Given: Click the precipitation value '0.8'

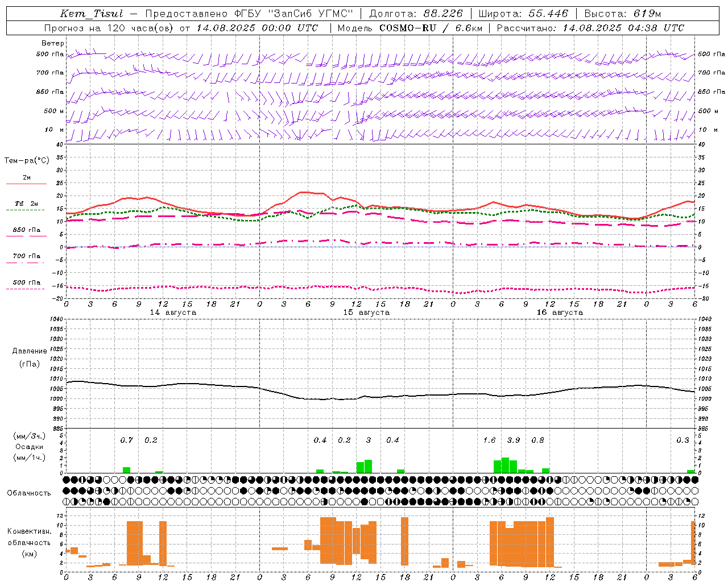Looking at the screenshot, I should tap(537, 440).
